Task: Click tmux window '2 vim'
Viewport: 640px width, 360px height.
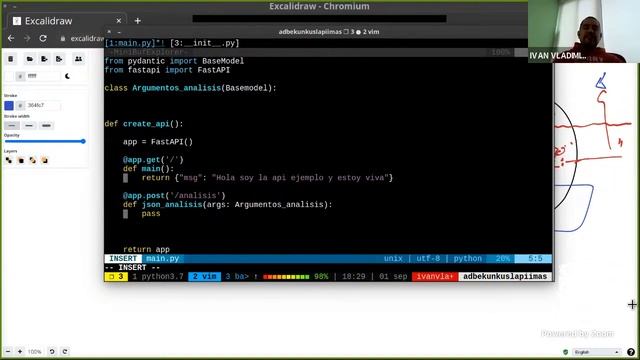Action: pos(204,277)
